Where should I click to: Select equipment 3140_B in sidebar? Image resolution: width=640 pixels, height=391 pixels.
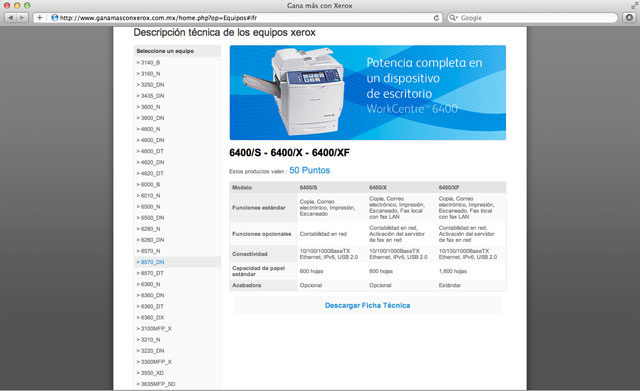150,62
